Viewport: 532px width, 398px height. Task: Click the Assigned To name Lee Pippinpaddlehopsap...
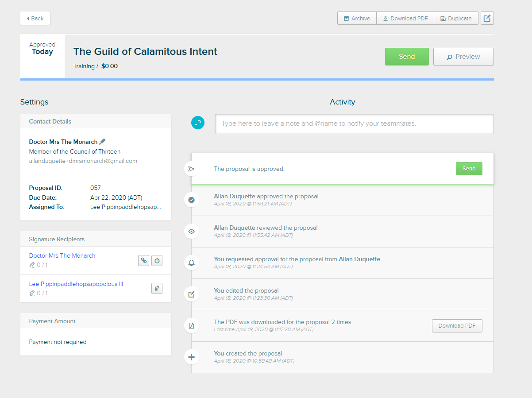coord(126,207)
